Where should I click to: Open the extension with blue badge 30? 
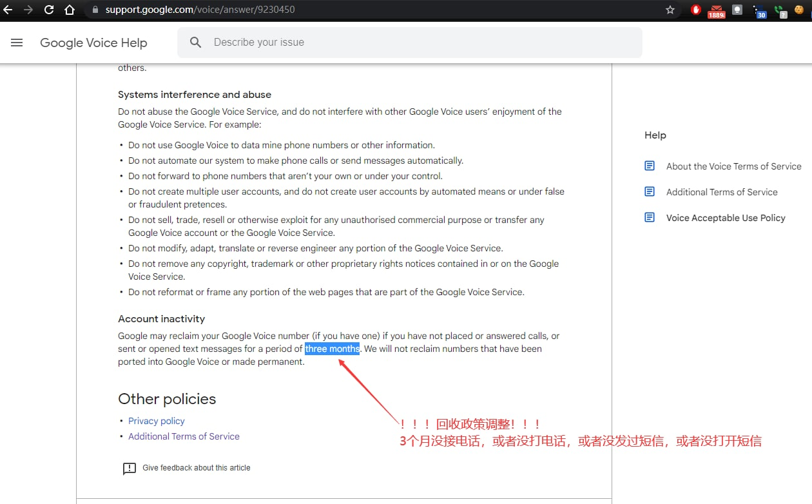point(759,11)
